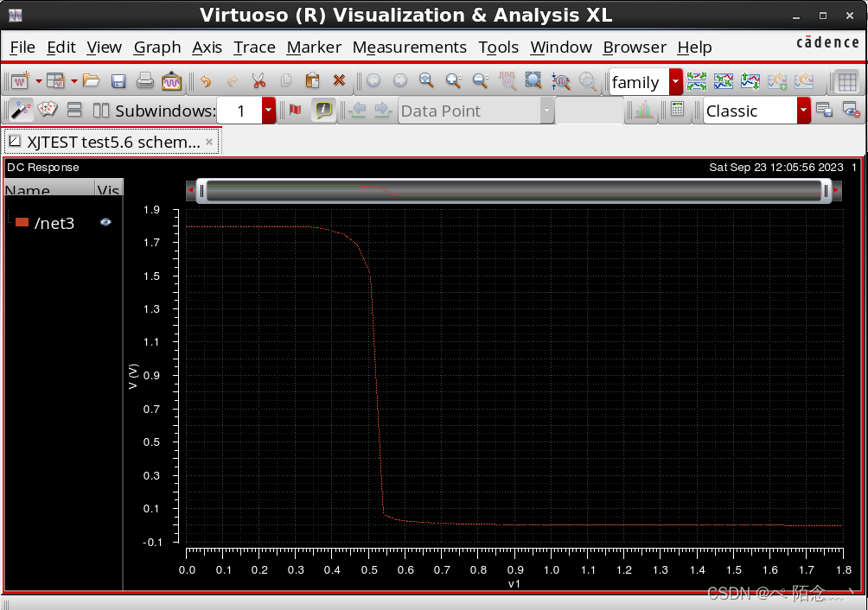The image size is (868, 610).
Task: Zoom out by two on the graph
Action: (x=481, y=80)
